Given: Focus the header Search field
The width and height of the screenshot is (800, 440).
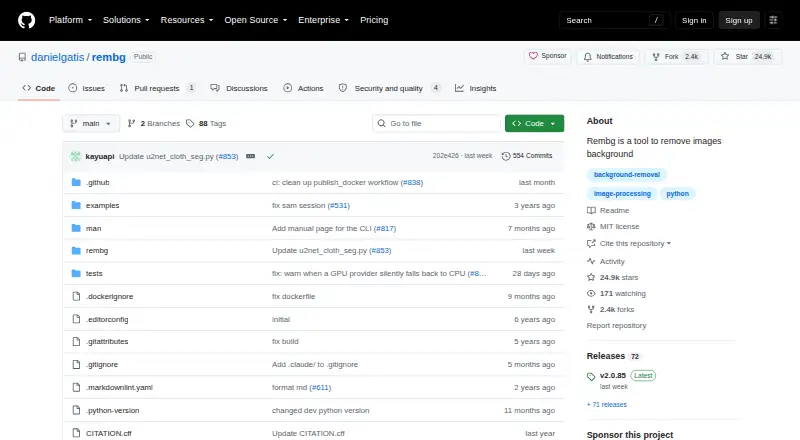Looking at the screenshot, I should point(614,20).
